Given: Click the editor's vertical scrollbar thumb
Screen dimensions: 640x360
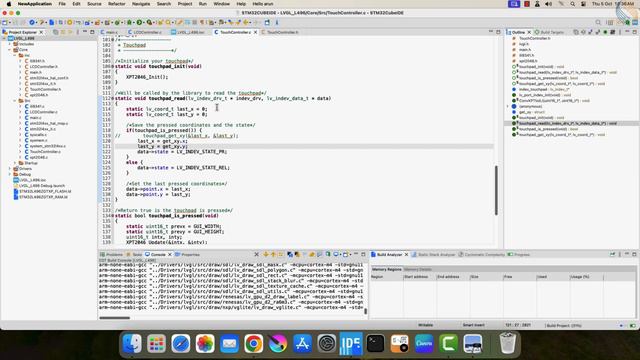Looking at the screenshot, I should (x=496, y=190).
